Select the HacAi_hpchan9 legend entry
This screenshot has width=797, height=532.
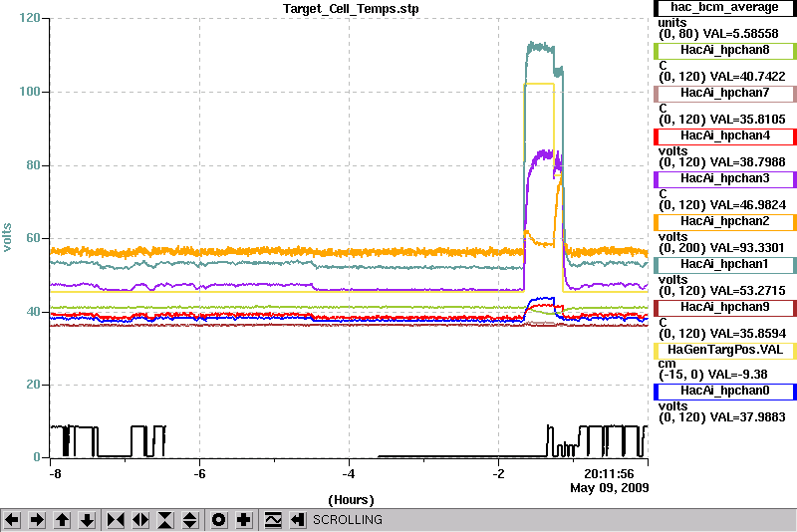725,308
